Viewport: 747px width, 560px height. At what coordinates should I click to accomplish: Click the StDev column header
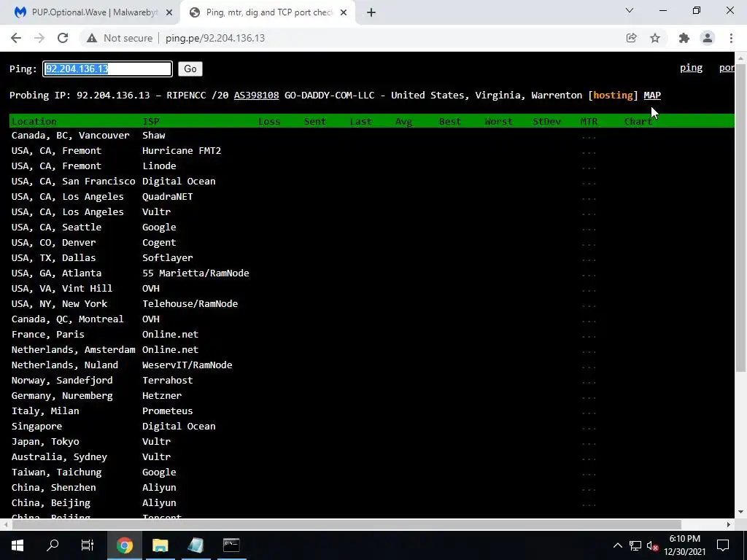(546, 121)
